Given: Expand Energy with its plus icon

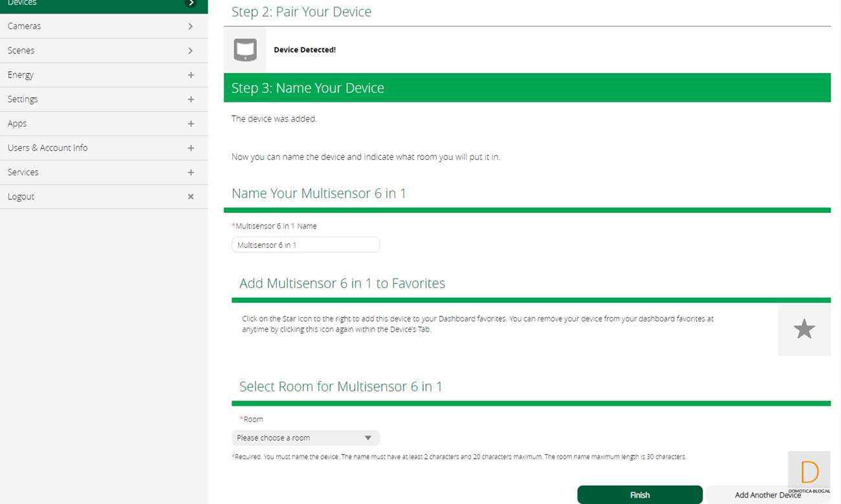Looking at the screenshot, I should click(190, 75).
